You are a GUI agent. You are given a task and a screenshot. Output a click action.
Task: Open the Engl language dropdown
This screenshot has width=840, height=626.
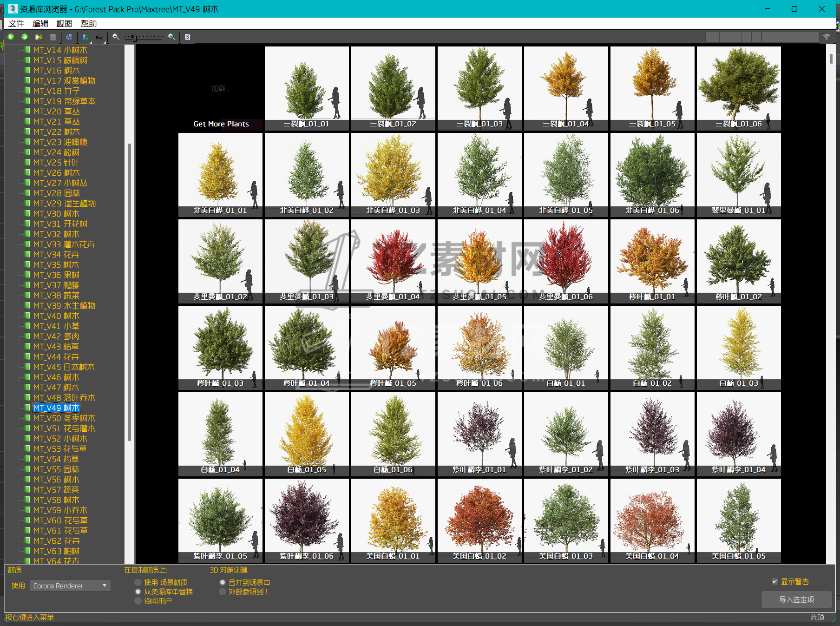pos(100,37)
